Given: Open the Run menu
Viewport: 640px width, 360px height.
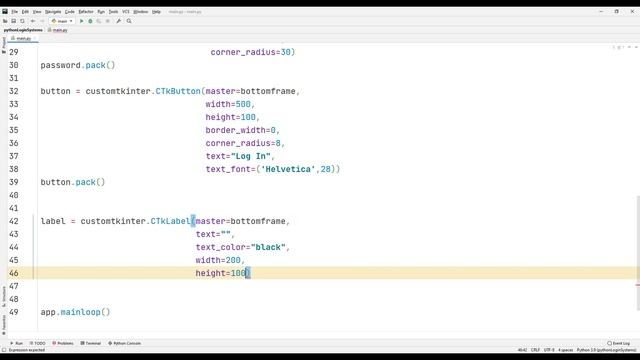Looking at the screenshot, I should tap(101, 12).
